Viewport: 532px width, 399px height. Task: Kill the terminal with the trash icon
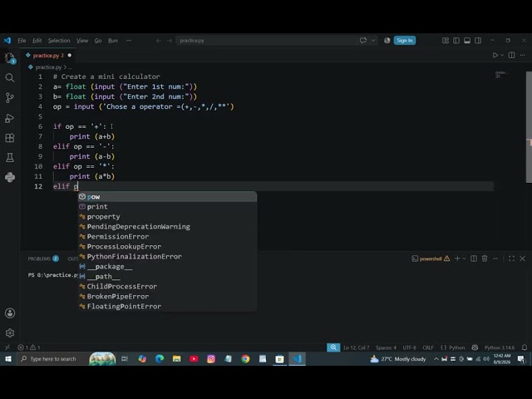(x=485, y=259)
